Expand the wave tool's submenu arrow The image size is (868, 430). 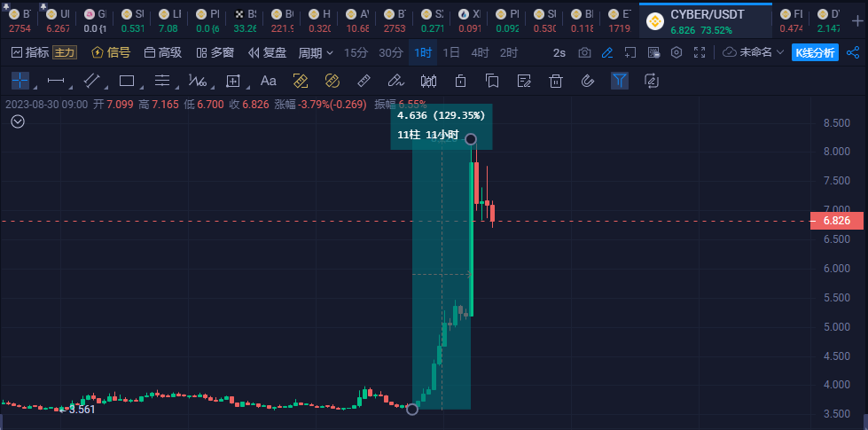tap(212, 88)
